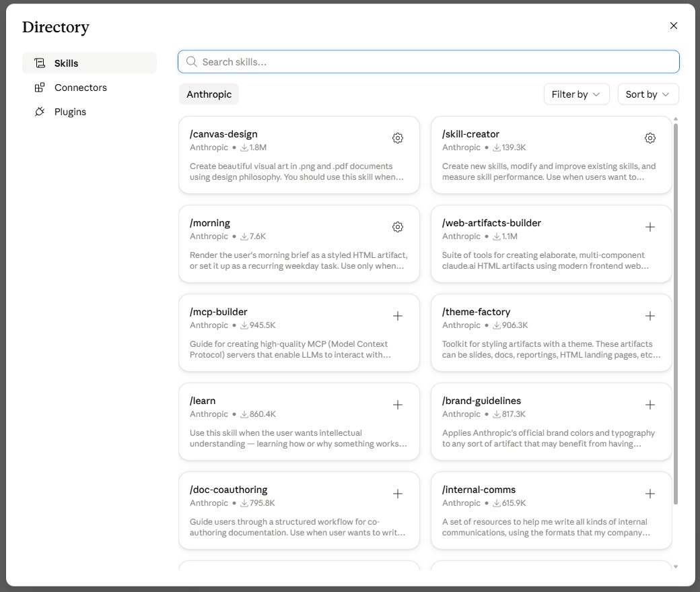The height and width of the screenshot is (592, 700).
Task: Click the search magnifier icon
Action: pos(192,62)
